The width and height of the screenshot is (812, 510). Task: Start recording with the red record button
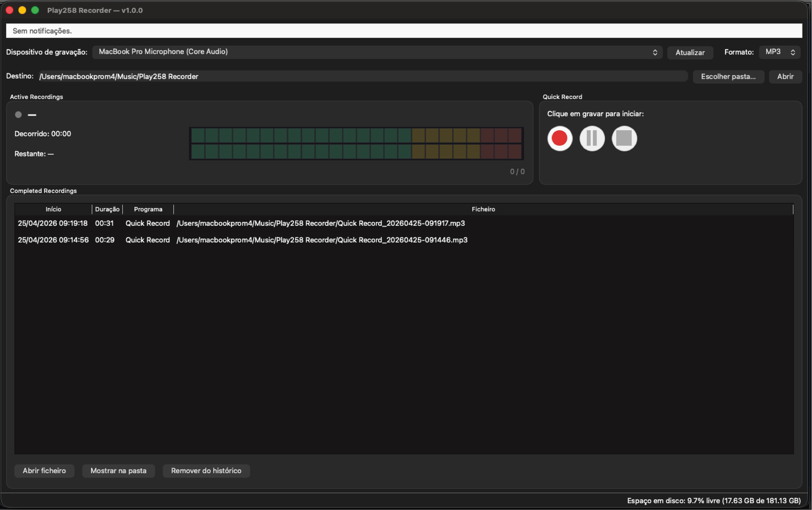(x=560, y=138)
